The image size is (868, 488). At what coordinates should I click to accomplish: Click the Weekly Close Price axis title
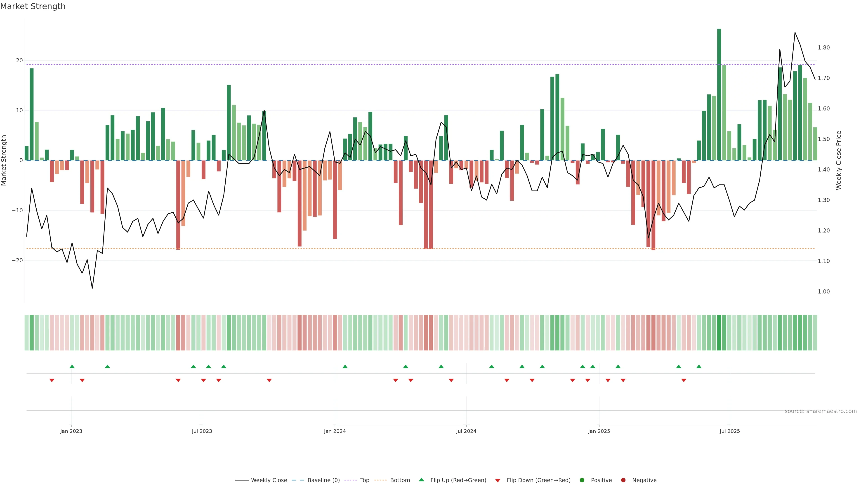839,160
